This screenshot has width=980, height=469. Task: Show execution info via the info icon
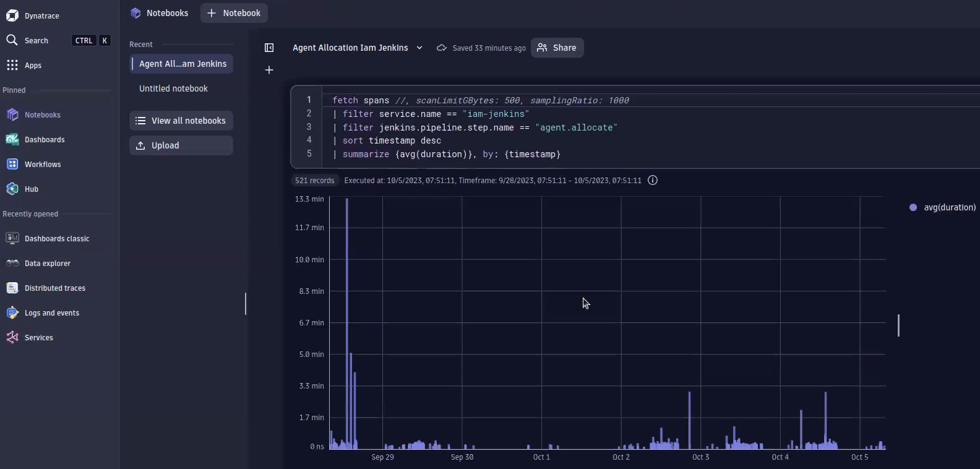point(653,180)
